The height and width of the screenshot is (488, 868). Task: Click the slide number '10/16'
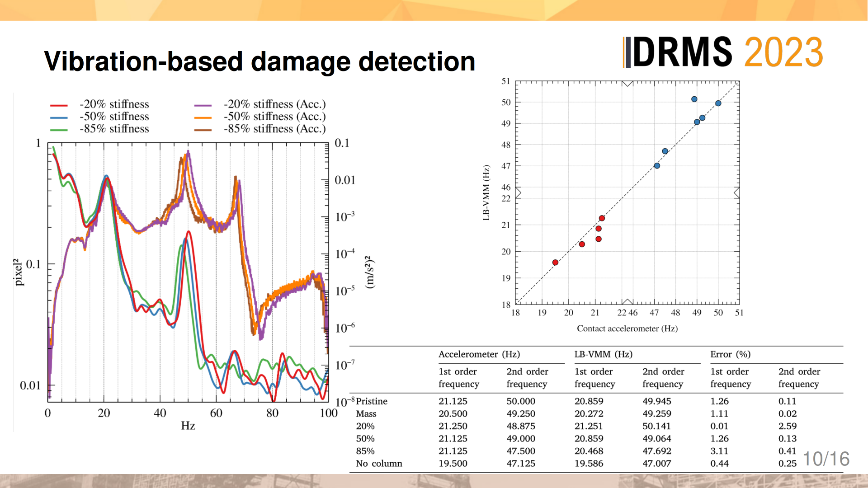pyautogui.click(x=826, y=459)
